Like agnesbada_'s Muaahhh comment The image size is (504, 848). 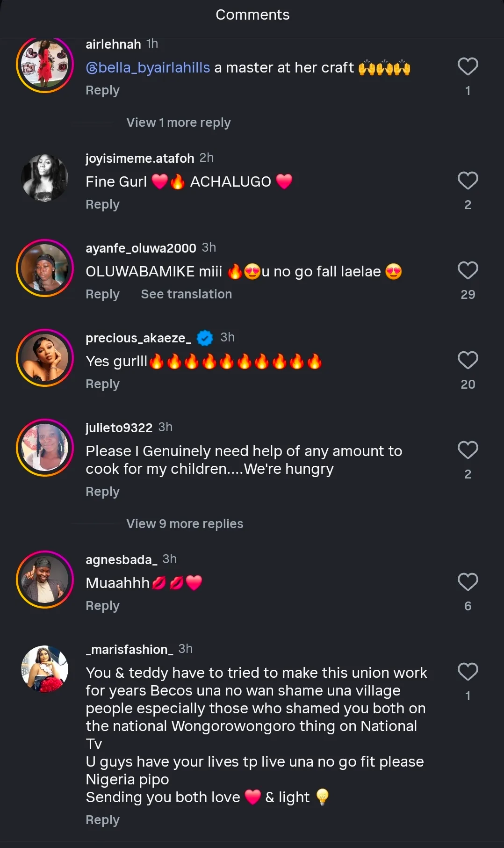468,582
